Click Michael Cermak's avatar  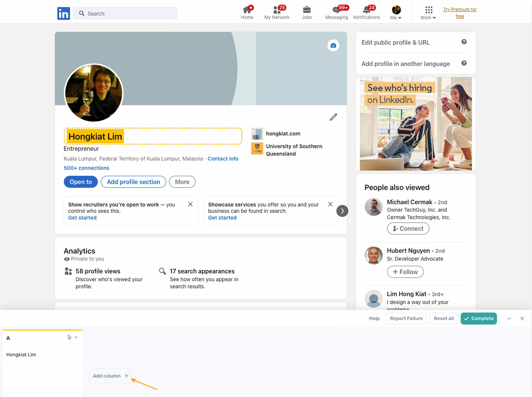click(374, 207)
